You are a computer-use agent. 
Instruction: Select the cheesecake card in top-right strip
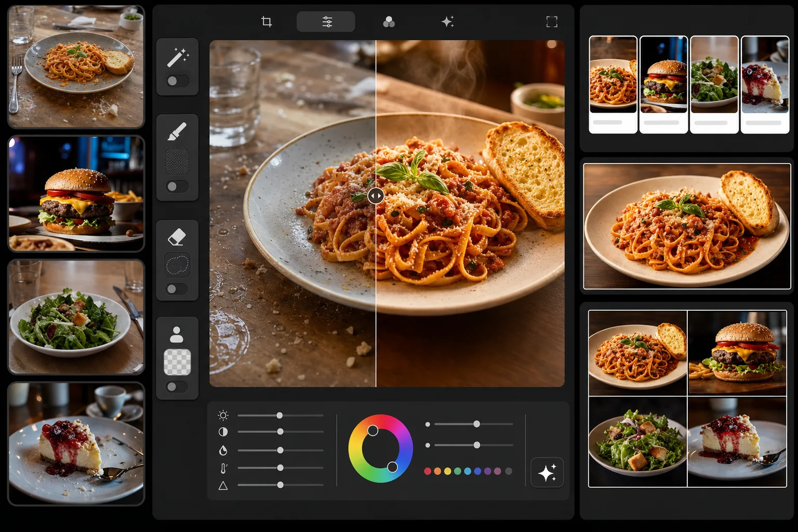765,85
